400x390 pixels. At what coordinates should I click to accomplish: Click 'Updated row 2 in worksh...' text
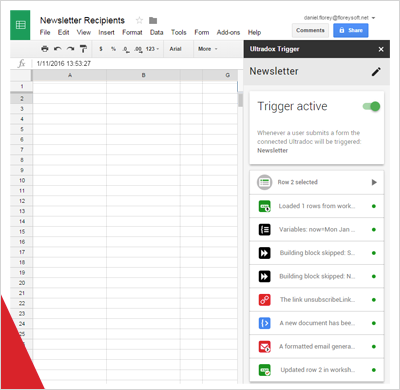pyautogui.click(x=318, y=370)
